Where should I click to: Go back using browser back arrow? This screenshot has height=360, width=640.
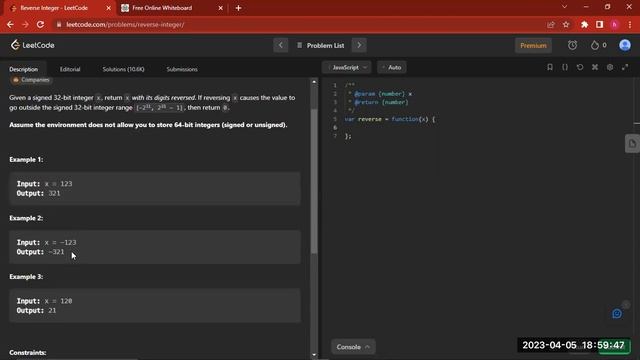pos(10,24)
